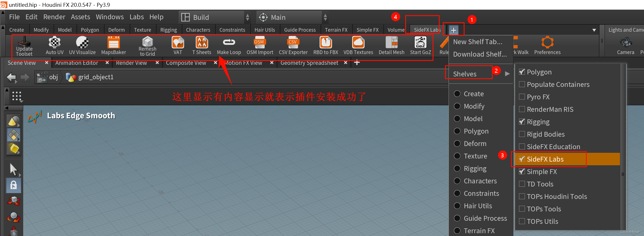The width and height of the screenshot is (644, 236).
Task: Open the Preferences shelf tool
Action: 547,46
